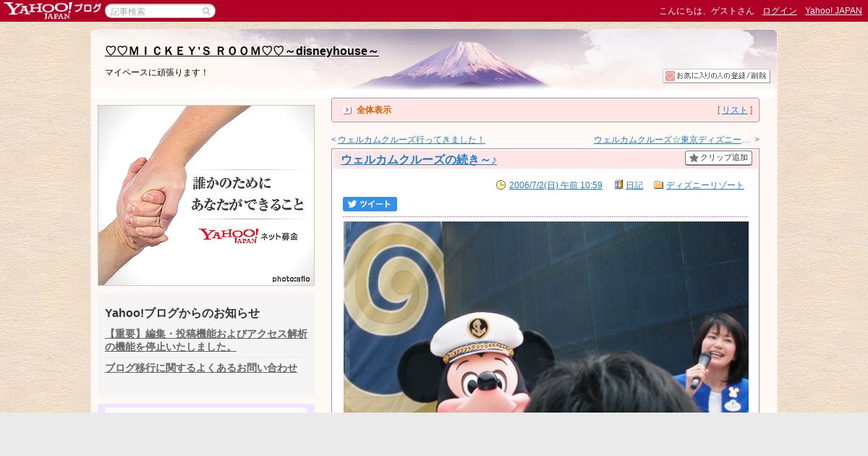Click the diary book icon

click(618, 185)
